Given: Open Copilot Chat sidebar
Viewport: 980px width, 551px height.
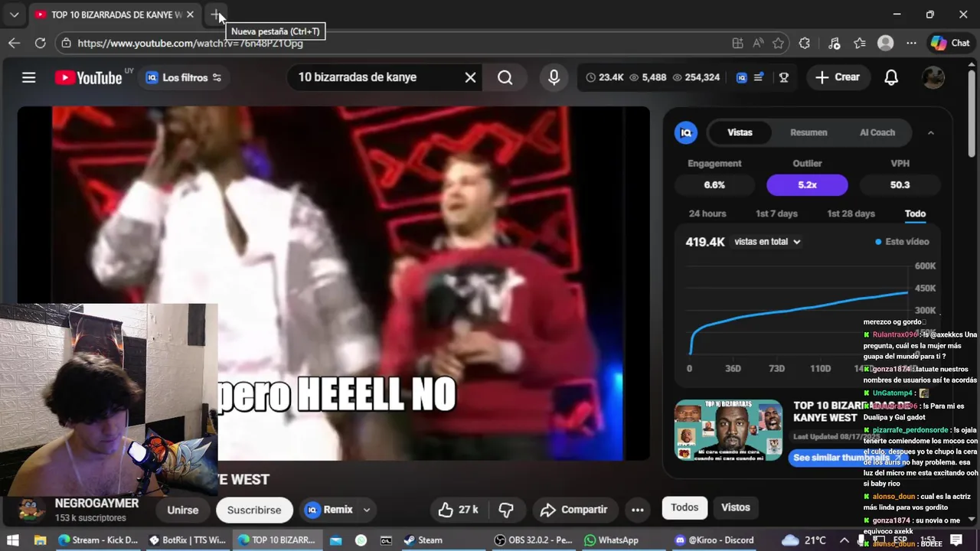Looking at the screenshot, I should coord(950,43).
